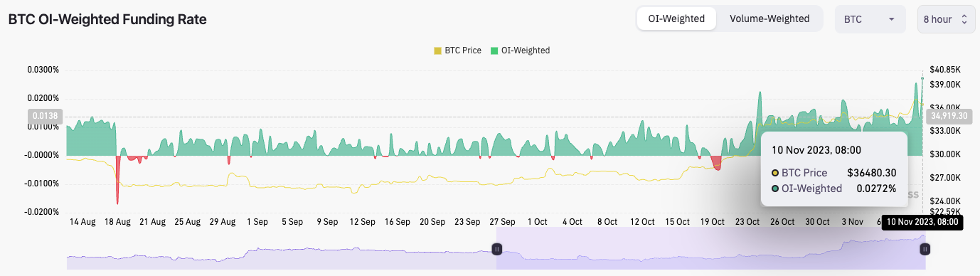Image resolution: width=980 pixels, height=276 pixels.
Task: Click the 14 Aug date label
Action: [82, 222]
